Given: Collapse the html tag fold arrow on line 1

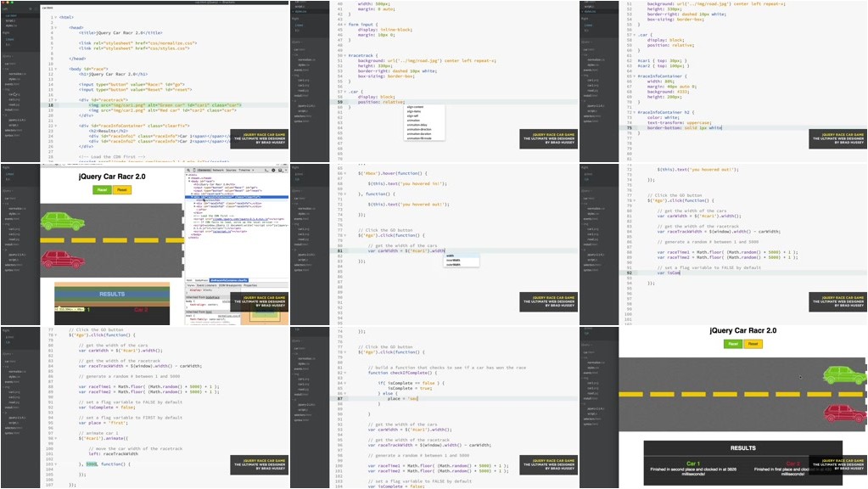Looking at the screenshot, I should (55, 17).
